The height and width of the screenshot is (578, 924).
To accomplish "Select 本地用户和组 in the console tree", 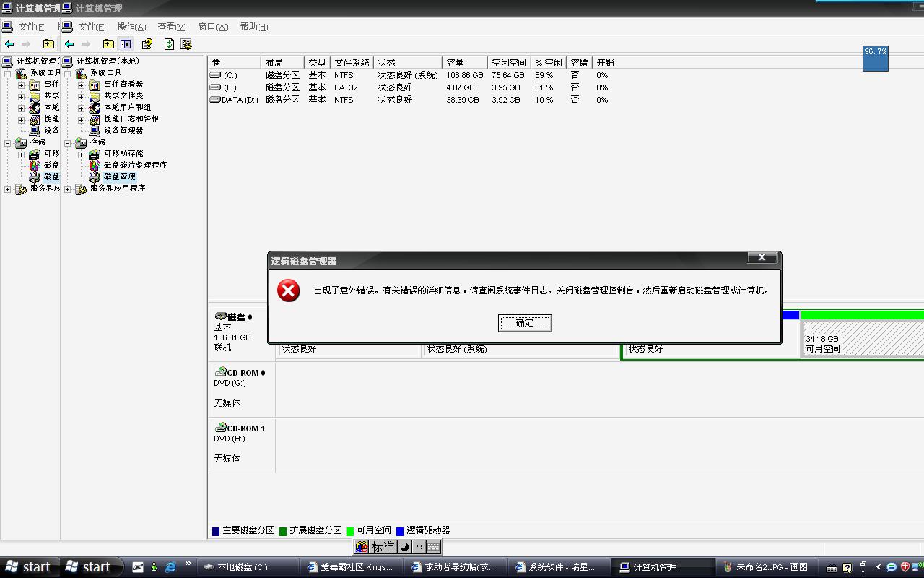I will pos(128,108).
